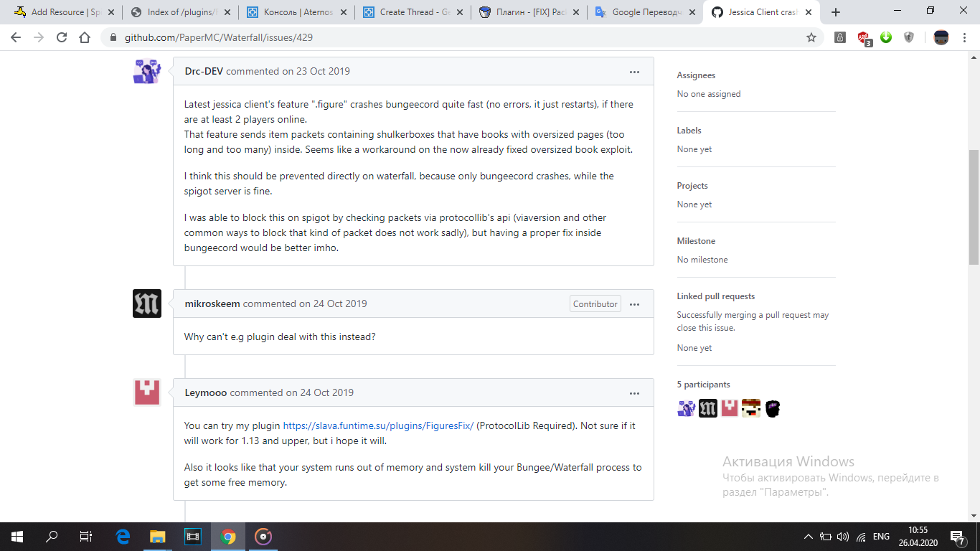
Task: Click the red extension icon with badge 3
Action: click(x=864, y=38)
